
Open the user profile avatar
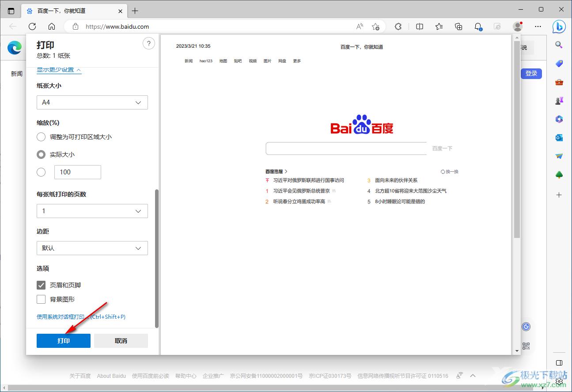point(518,26)
